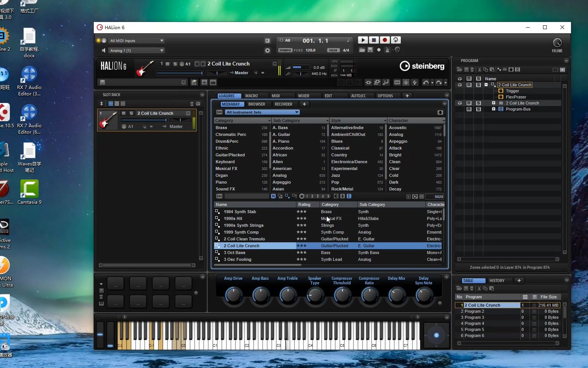The width and height of the screenshot is (588, 368).
Task: Click the redo arrow in plug-in toolbar
Action: pyautogui.click(x=439, y=83)
